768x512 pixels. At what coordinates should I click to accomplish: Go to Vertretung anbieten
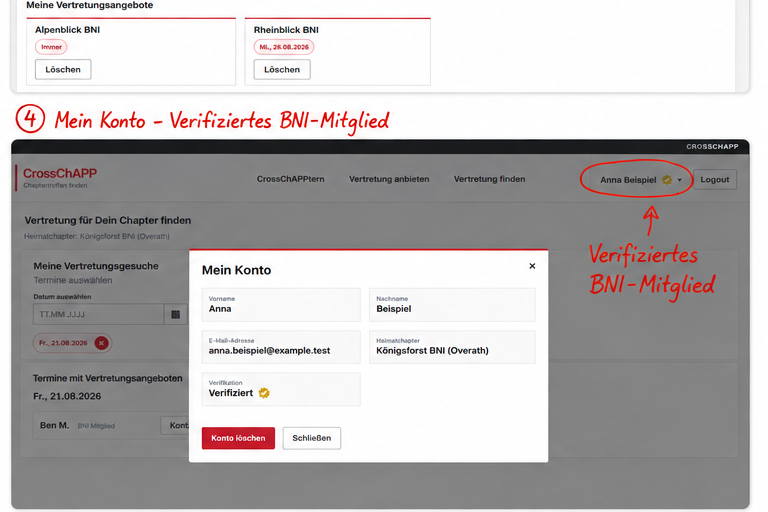click(389, 179)
